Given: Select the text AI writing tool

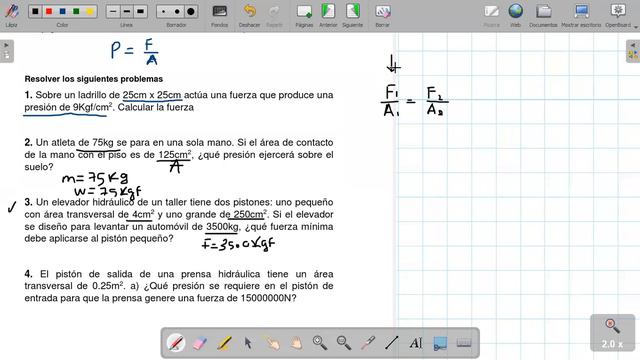Looking at the screenshot, I should click(x=416, y=343).
